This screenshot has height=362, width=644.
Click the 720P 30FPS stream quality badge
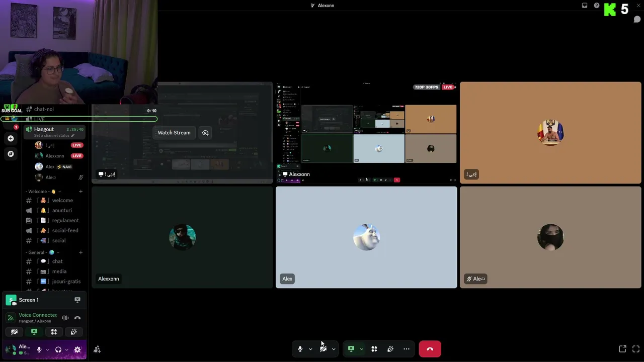[x=427, y=87]
